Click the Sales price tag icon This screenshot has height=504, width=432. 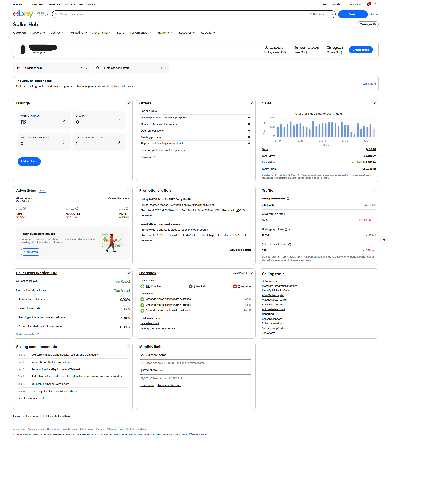tap(296, 48)
